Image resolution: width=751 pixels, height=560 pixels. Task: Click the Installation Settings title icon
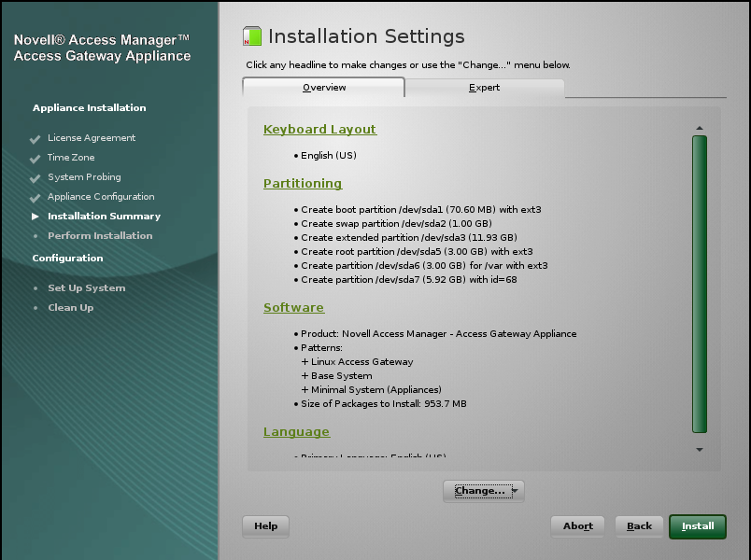(252, 36)
